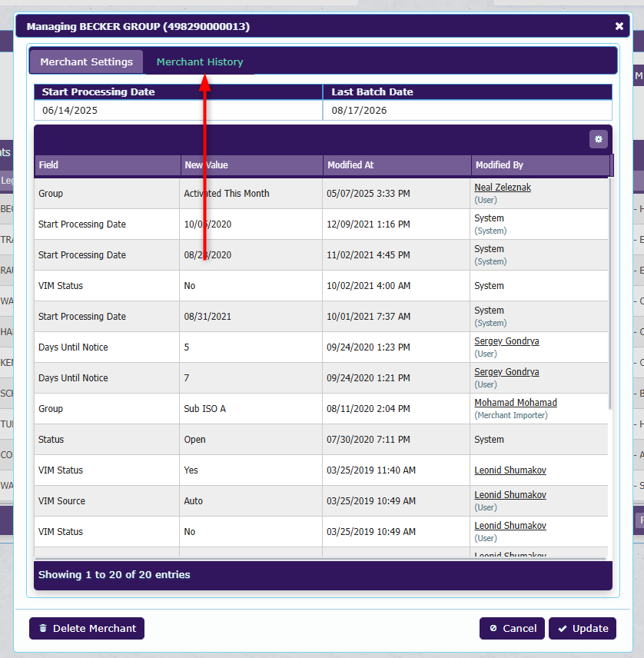Open Neal Zeleznak user link

503,187
